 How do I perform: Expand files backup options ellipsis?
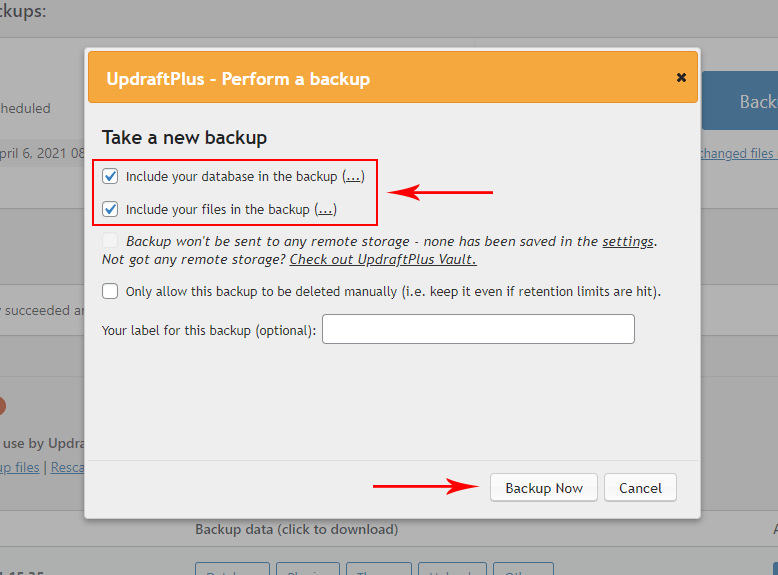point(326,210)
